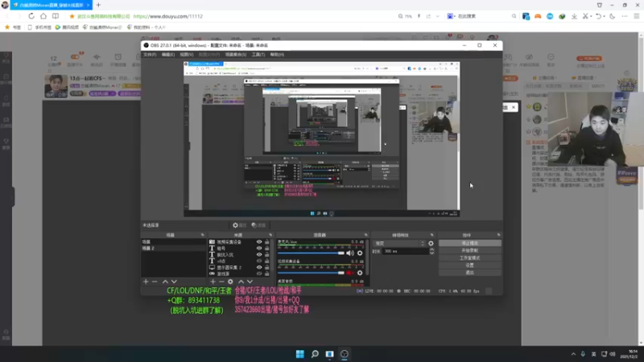
Task: Click 开始录制 to start recording
Action: point(470,251)
